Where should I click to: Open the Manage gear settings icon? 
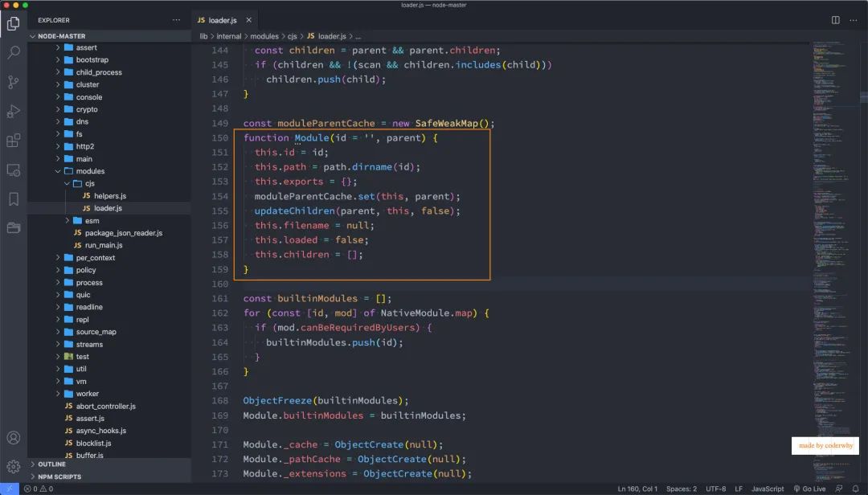tap(14, 467)
